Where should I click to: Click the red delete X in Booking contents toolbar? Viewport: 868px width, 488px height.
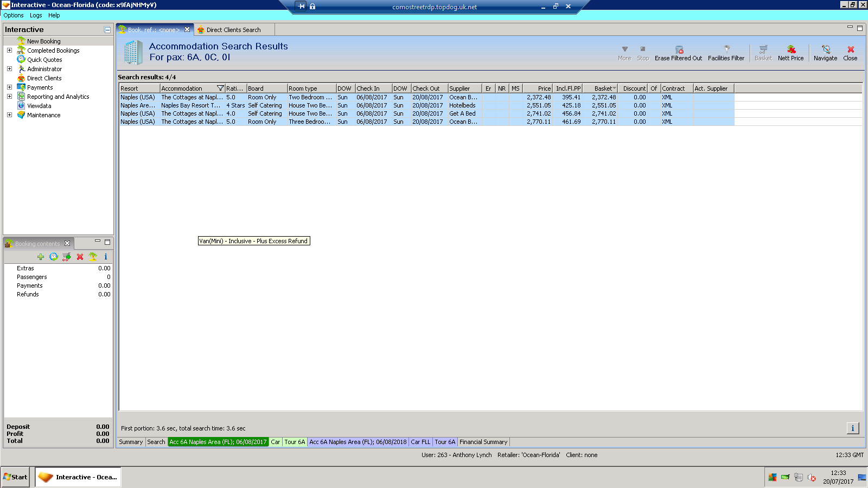[80, 257]
